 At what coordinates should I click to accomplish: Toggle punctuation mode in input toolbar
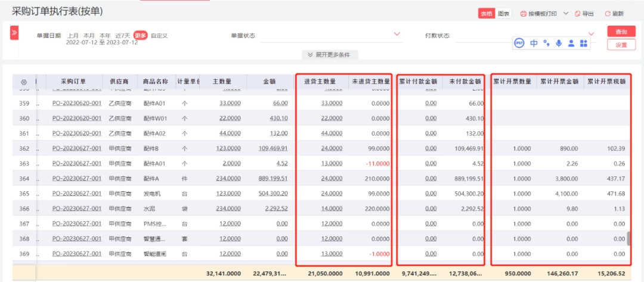click(546, 43)
